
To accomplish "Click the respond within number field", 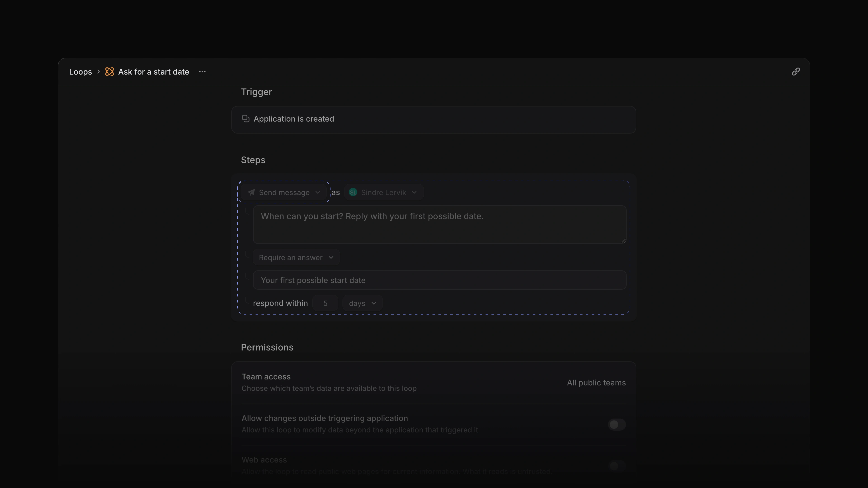I will [325, 303].
